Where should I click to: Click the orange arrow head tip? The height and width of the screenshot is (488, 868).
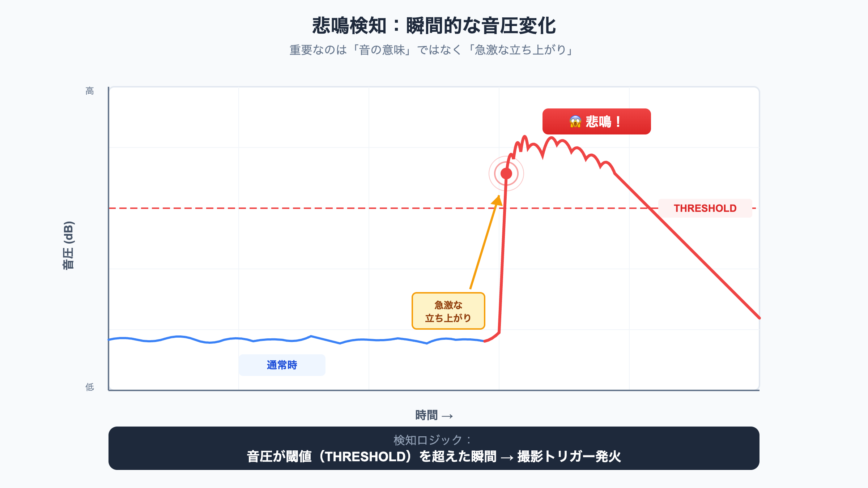coord(499,197)
